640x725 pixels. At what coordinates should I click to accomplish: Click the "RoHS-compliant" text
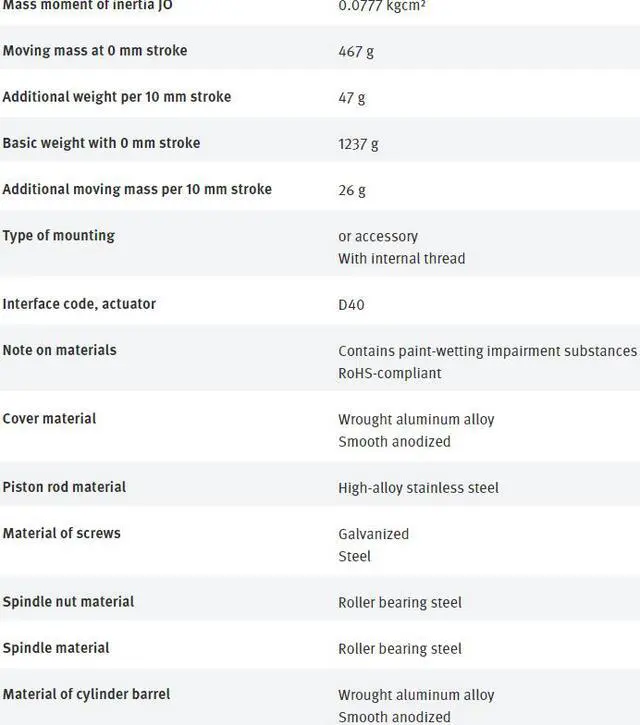pos(389,373)
